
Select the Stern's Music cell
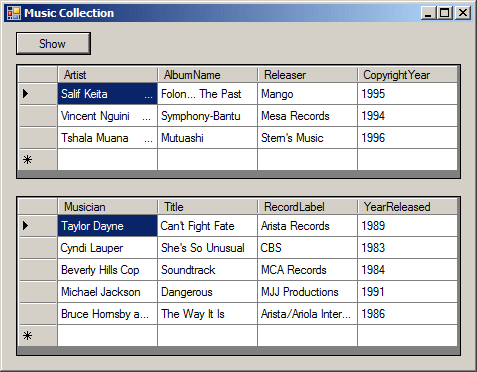(x=307, y=138)
